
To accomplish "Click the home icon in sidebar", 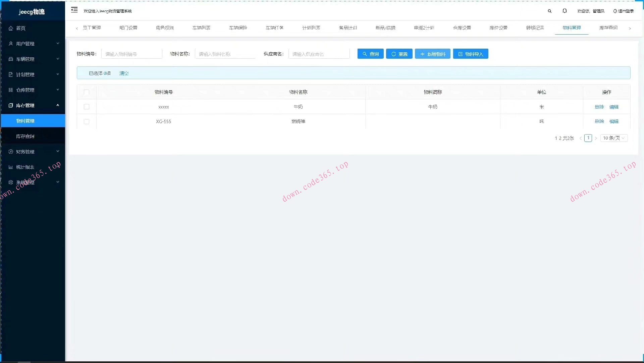I will (11, 28).
